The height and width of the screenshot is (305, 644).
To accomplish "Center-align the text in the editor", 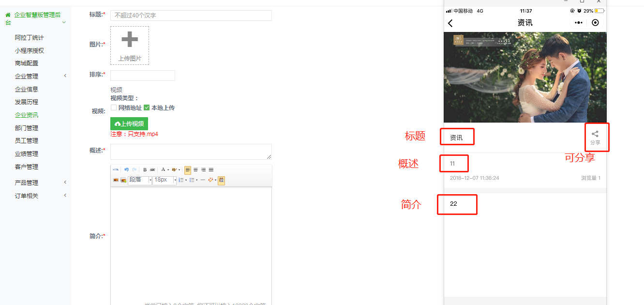I will (x=195, y=169).
